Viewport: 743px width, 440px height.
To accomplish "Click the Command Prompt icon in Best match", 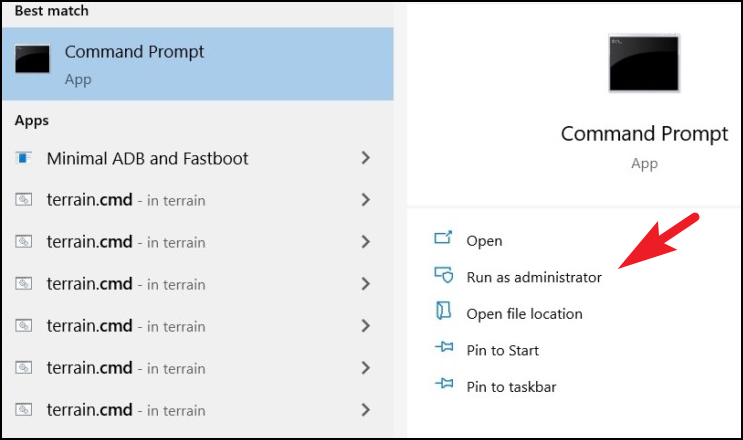I will point(32,59).
